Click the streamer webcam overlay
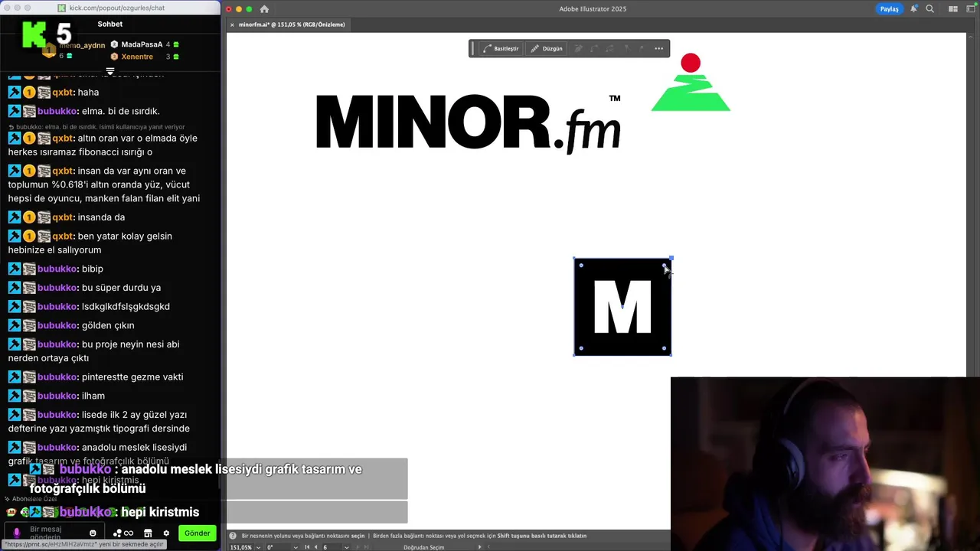The width and height of the screenshot is (980, 551). (x=825, y=464)
